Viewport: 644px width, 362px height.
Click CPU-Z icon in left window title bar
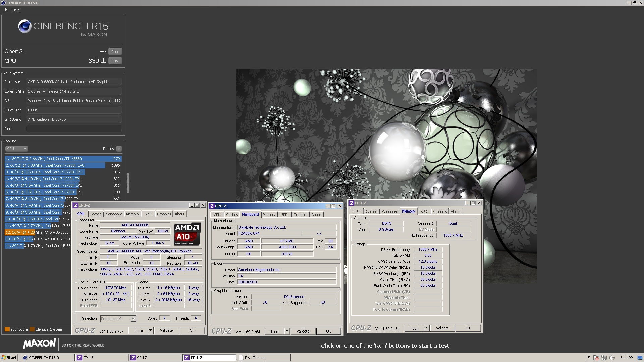point(75,205)
